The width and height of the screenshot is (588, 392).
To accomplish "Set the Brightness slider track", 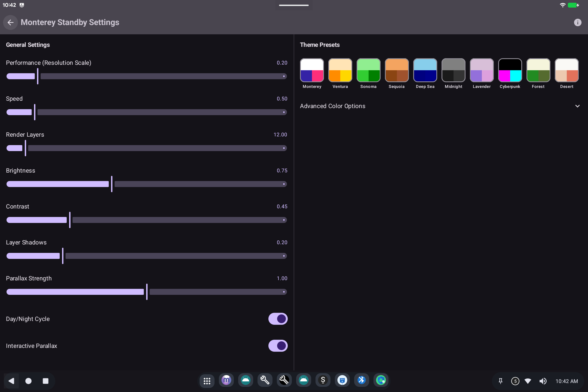I will pyautogui.click(x=147, y=184).
